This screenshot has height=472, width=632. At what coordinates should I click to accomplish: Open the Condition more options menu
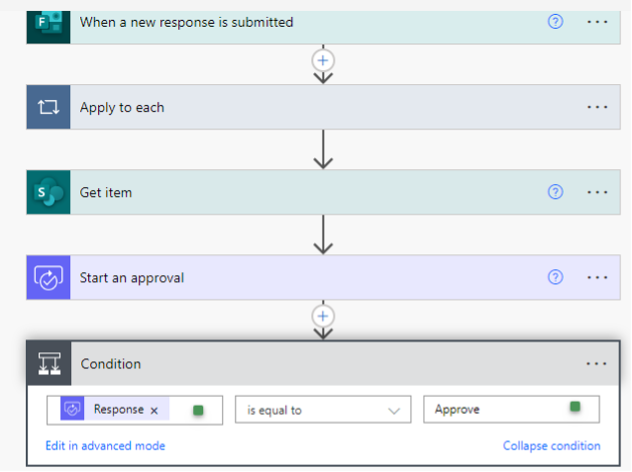click(x=597, y=364)
